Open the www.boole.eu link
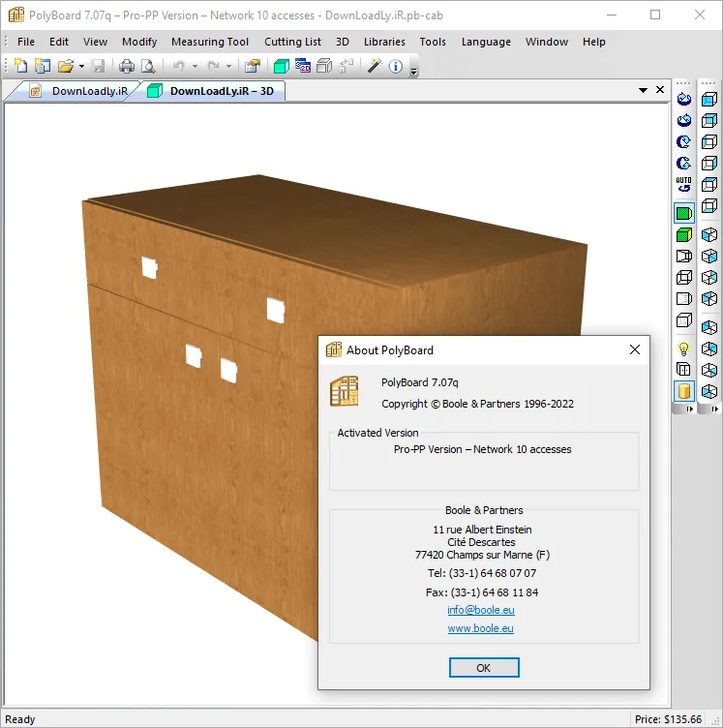 [480, 628]
